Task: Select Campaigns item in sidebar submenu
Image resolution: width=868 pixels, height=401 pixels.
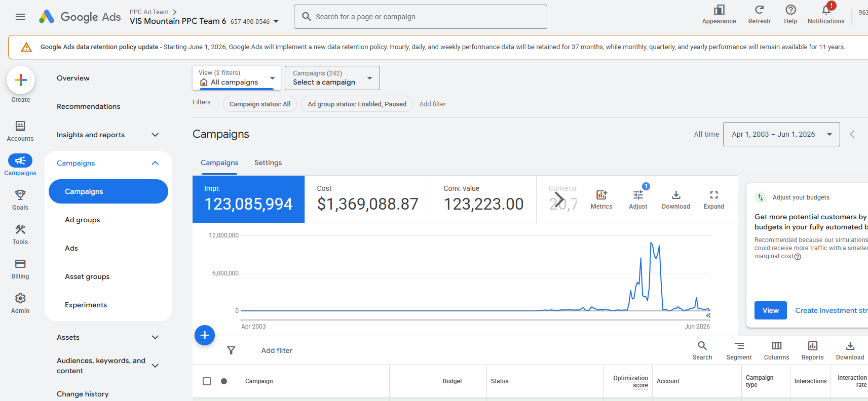Action: pyautogui.click(x=108, y=191)
